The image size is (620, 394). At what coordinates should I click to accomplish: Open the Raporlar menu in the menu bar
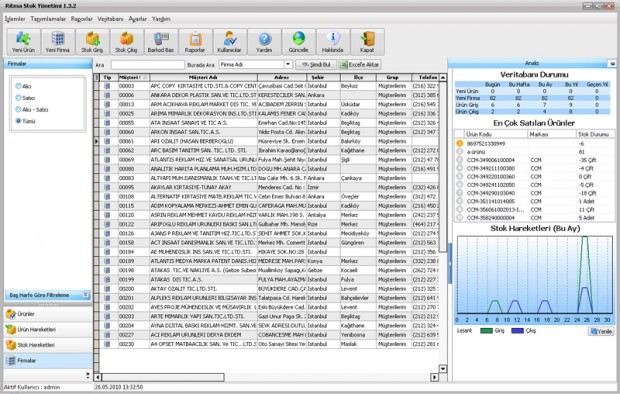(x=82, y=19)
